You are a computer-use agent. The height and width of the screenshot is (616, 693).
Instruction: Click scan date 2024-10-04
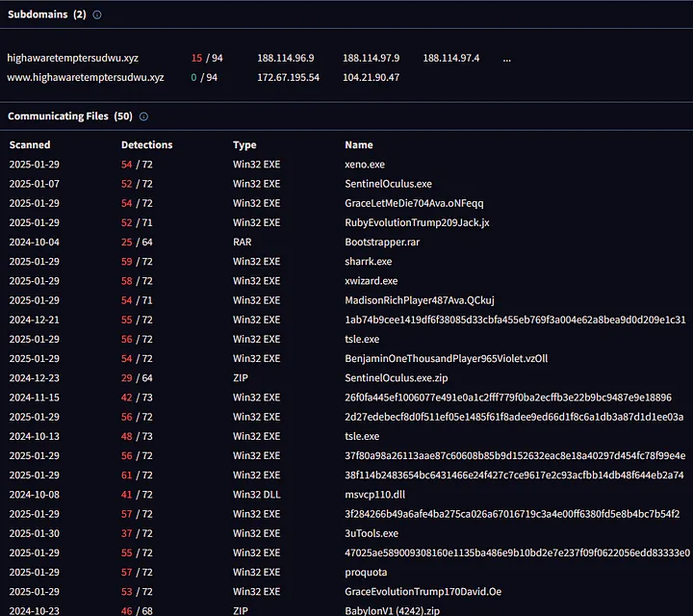click(x=34, y=243)
